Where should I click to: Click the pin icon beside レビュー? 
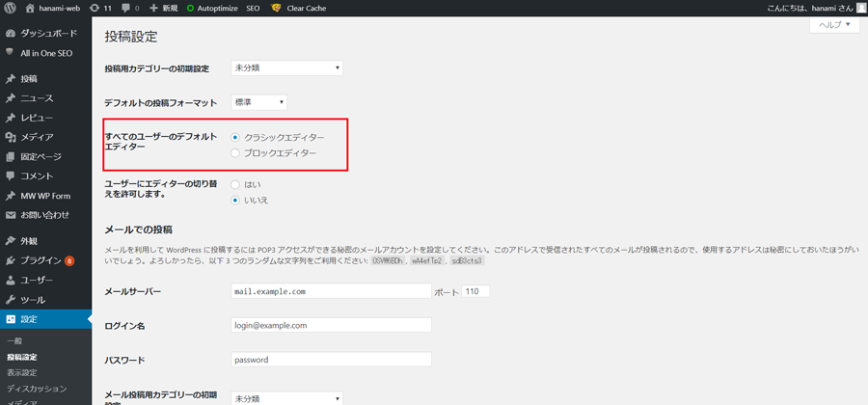[10, 118]
